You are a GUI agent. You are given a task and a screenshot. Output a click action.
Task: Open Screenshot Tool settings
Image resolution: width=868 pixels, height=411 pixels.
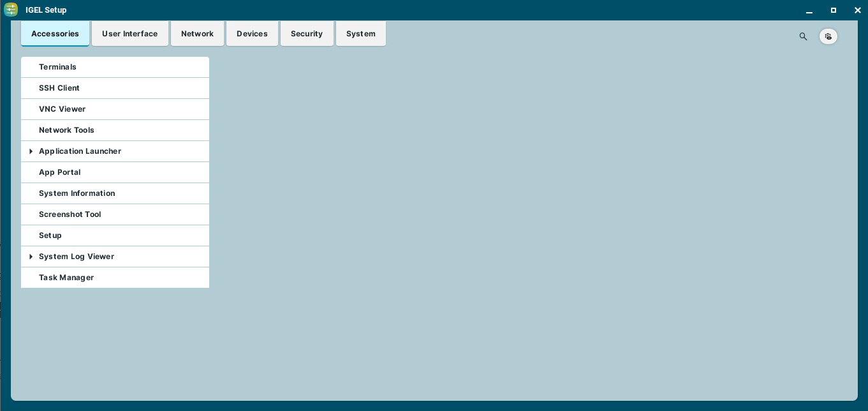(x=70, y=214)
